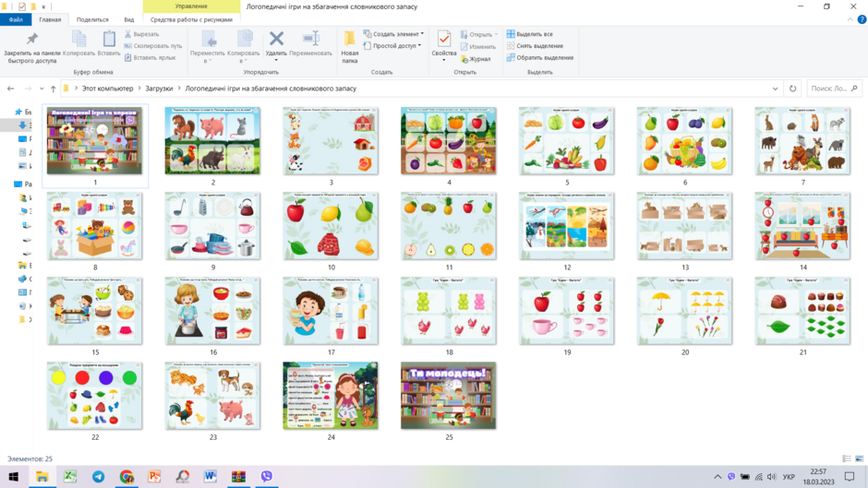Switch to details view layout icon

point(847,458)
